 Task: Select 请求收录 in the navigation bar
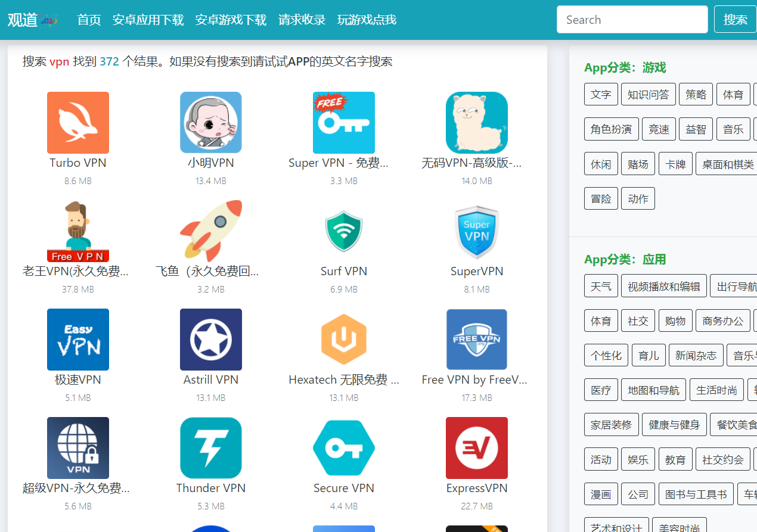point(302,20)
